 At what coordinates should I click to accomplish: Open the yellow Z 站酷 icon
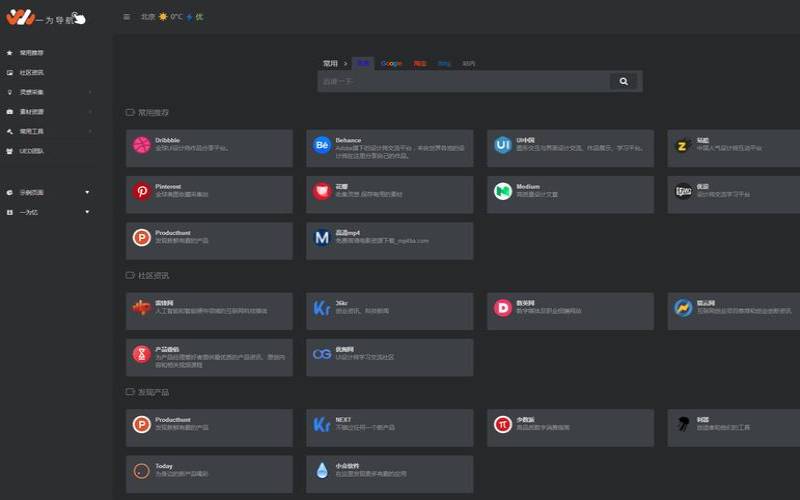(x=682, y=146)
